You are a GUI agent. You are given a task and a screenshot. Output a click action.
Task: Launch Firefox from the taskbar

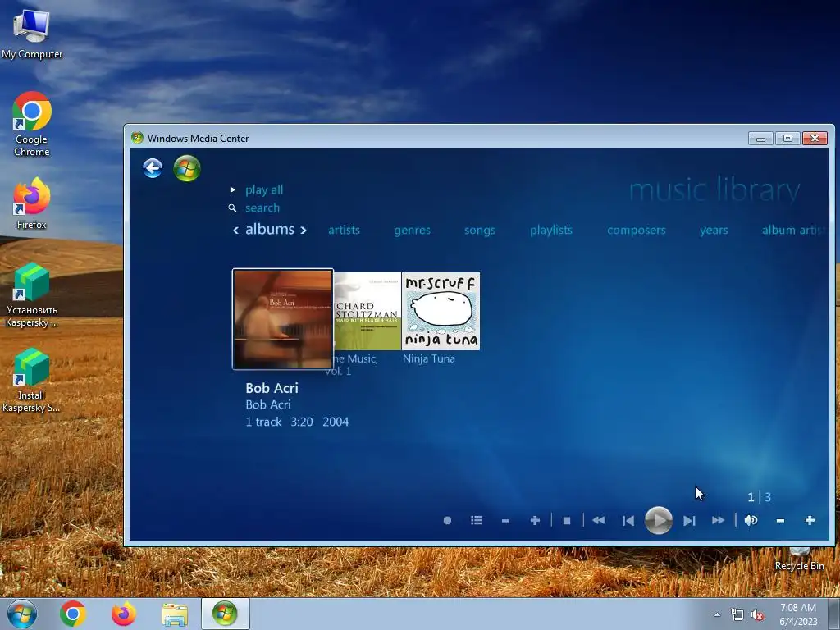click(x=123, y=614)
